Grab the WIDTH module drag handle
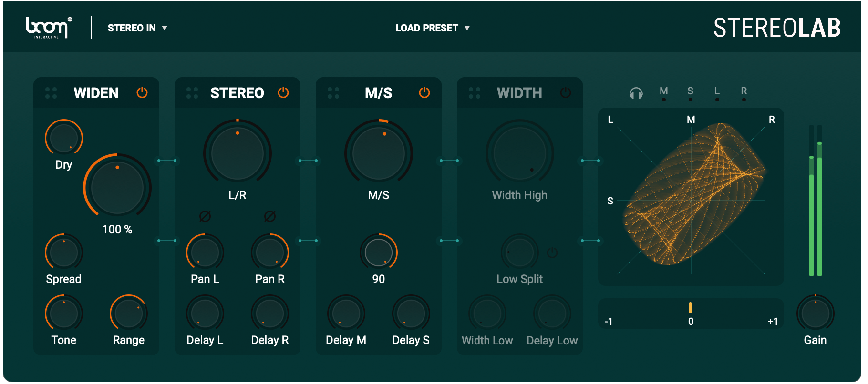This screenshot has width=868, height=384. (x=475, y=93)
